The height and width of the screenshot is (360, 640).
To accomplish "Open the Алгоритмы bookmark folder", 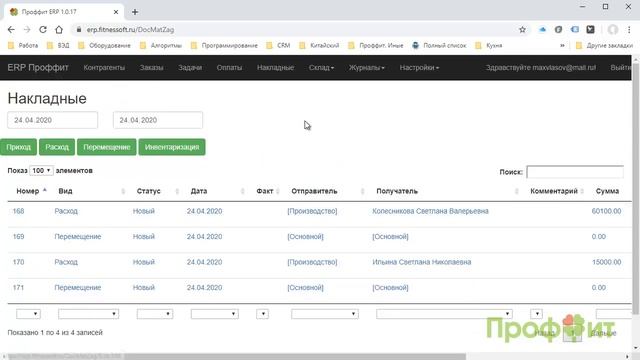I will tap(161, 45).
